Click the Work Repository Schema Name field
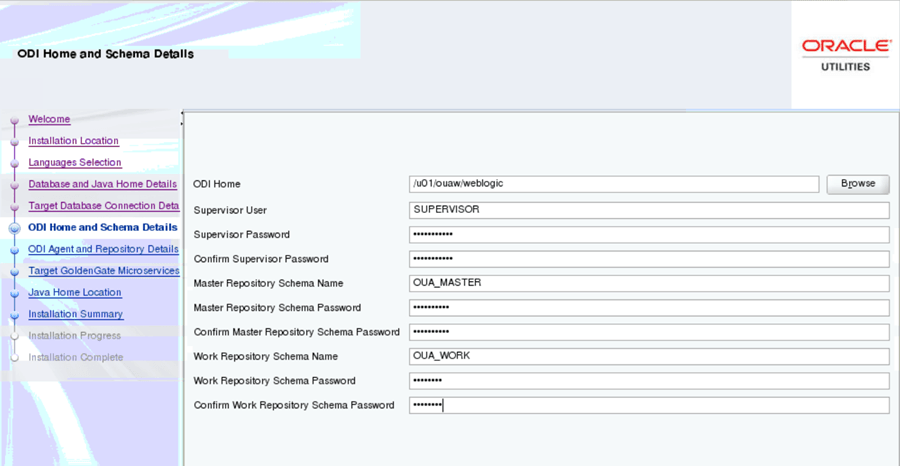This screenshot has height=466, width=900. click(x=649, y=356)
